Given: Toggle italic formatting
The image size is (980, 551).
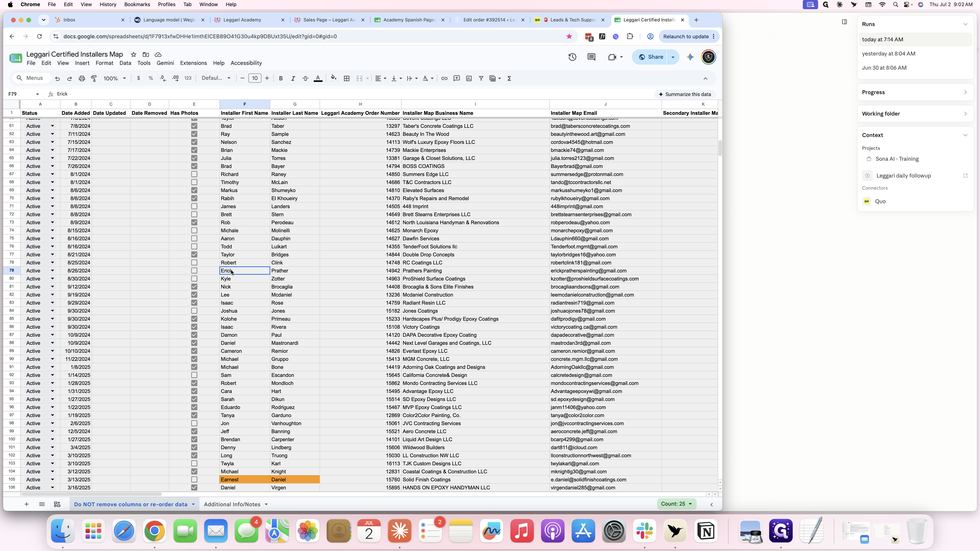Looking at the screenshot, I should pos(293,78).
